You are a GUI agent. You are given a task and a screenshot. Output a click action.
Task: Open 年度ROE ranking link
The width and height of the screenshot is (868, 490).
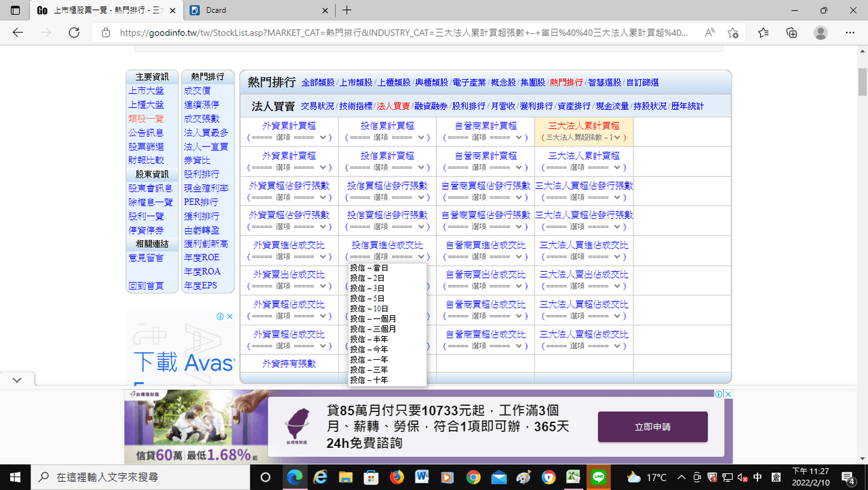point(201,258)
